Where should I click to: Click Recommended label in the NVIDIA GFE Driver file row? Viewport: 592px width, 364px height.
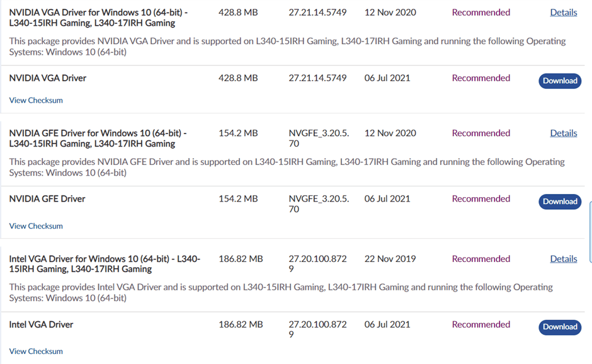481,199
